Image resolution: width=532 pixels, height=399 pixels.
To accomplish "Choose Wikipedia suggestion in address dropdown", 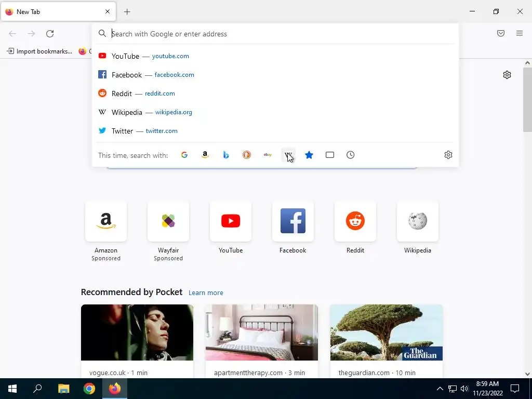I will pos(275,112).
